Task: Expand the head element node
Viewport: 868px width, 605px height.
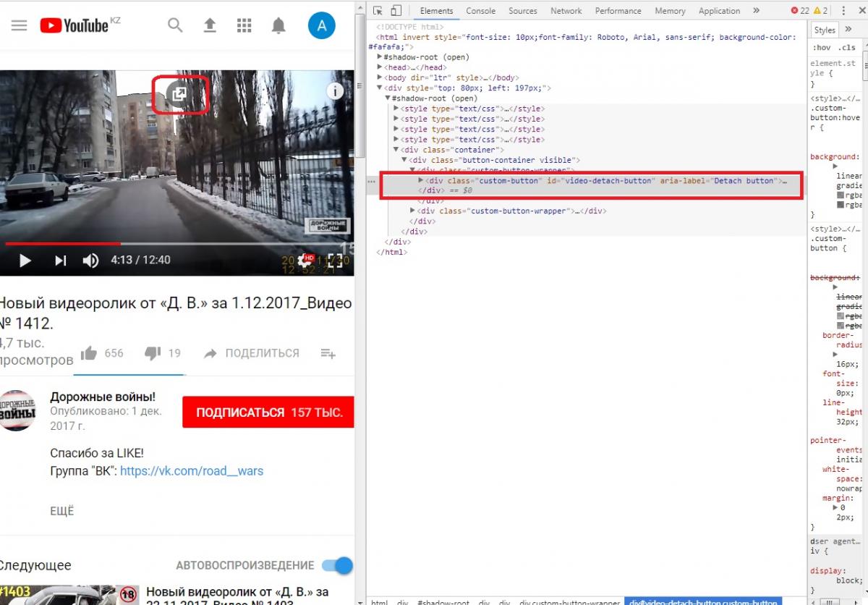Action: [380, 67]
